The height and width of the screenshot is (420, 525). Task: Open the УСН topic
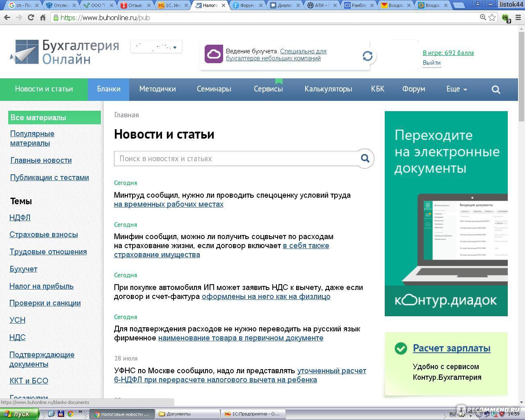coord(17,320)
